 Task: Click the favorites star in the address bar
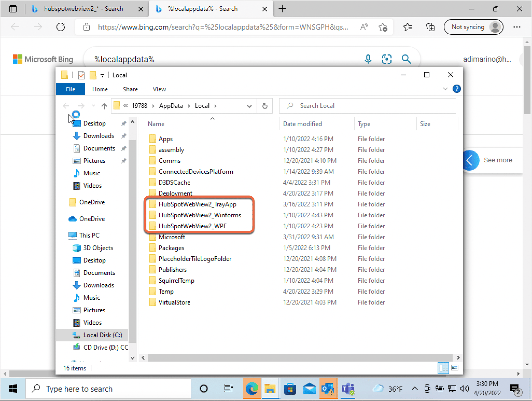click(383, 27)
